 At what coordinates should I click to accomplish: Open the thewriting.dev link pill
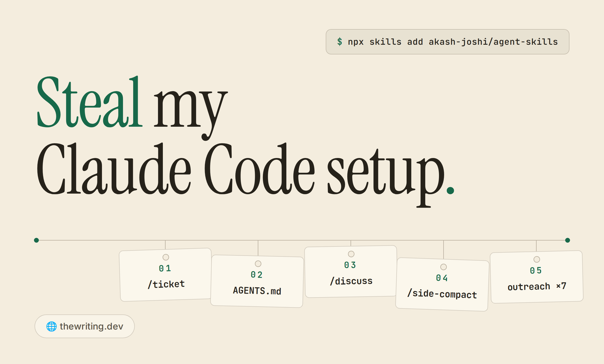coord(85,326)
